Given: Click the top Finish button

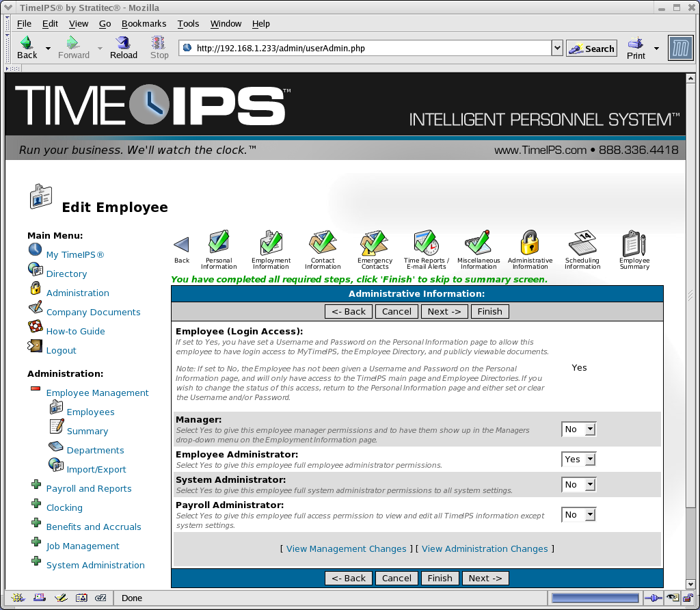Looking at the screenshot, I should coord(489,311).
